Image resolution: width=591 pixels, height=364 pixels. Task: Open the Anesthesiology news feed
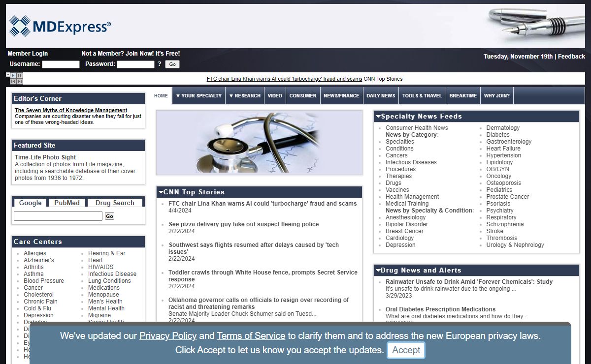click(x=406, y=217)
